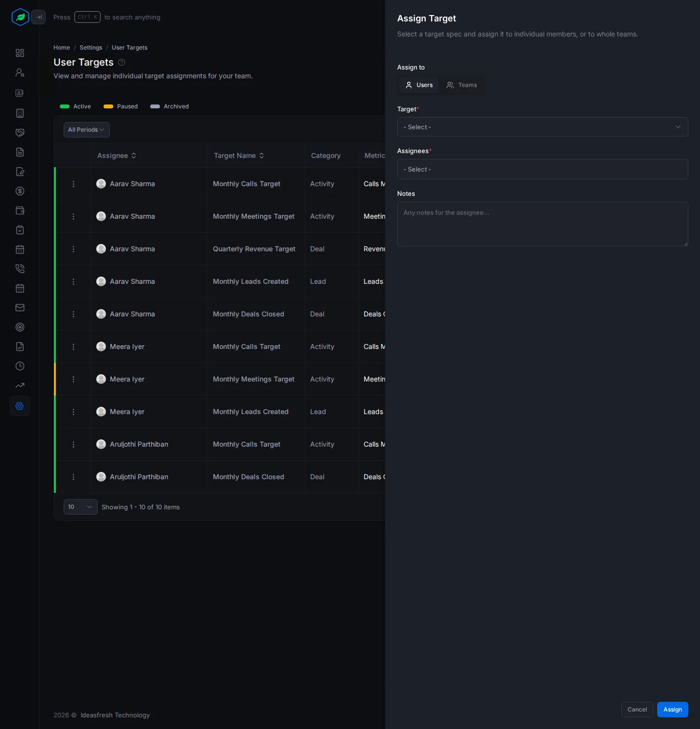Open the All Periods filter dropdown
The height and width of the screenshot is (729, 700).
(x=87, y=130)
